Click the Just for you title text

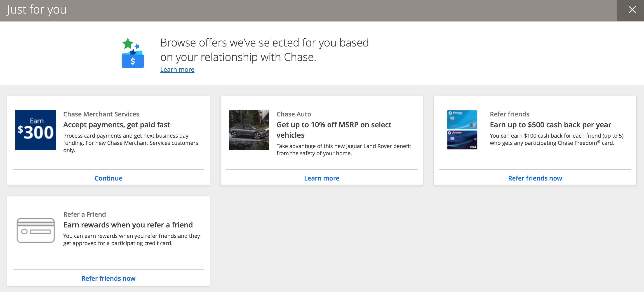point(37,10)
